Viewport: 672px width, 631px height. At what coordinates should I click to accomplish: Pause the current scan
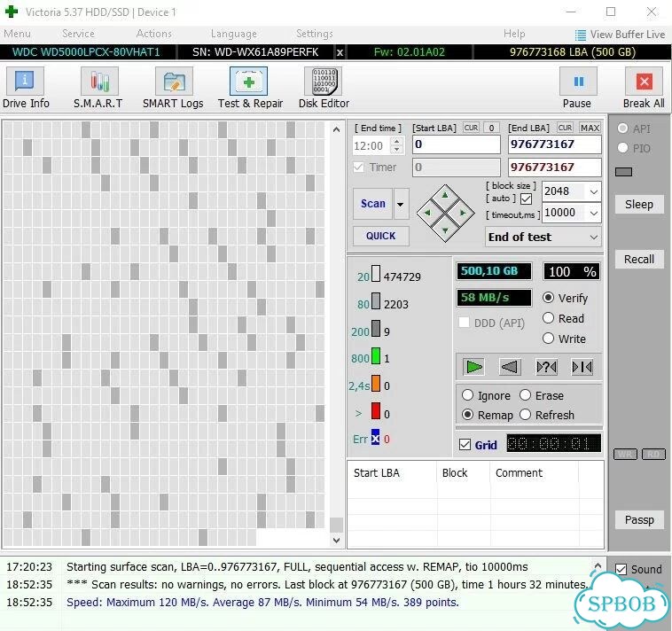click(577, 88)
